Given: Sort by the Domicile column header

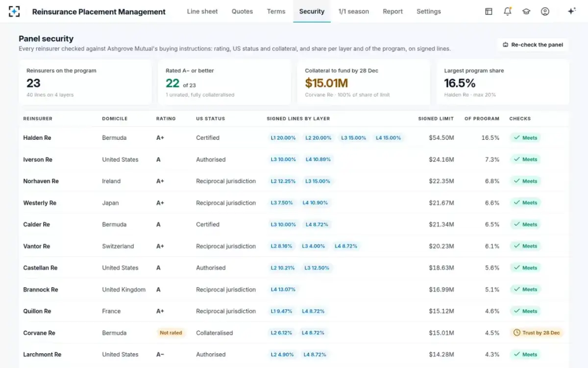Looking at the screenshot, I should pos(115,119).
